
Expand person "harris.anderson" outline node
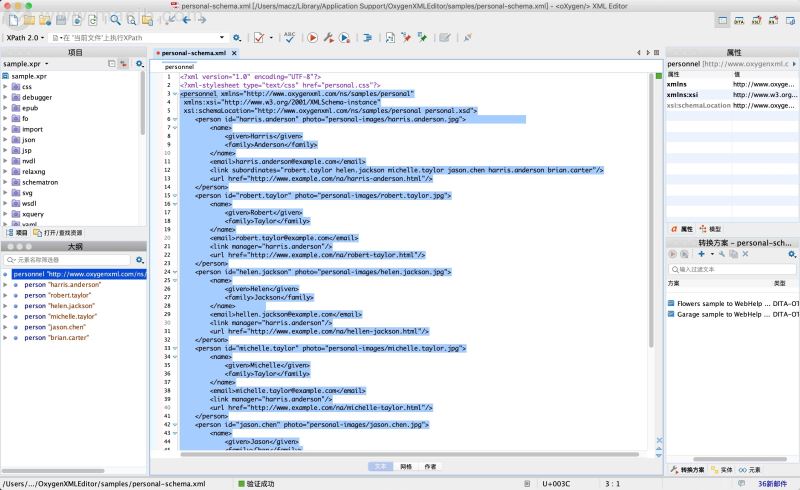pos(5,285)
